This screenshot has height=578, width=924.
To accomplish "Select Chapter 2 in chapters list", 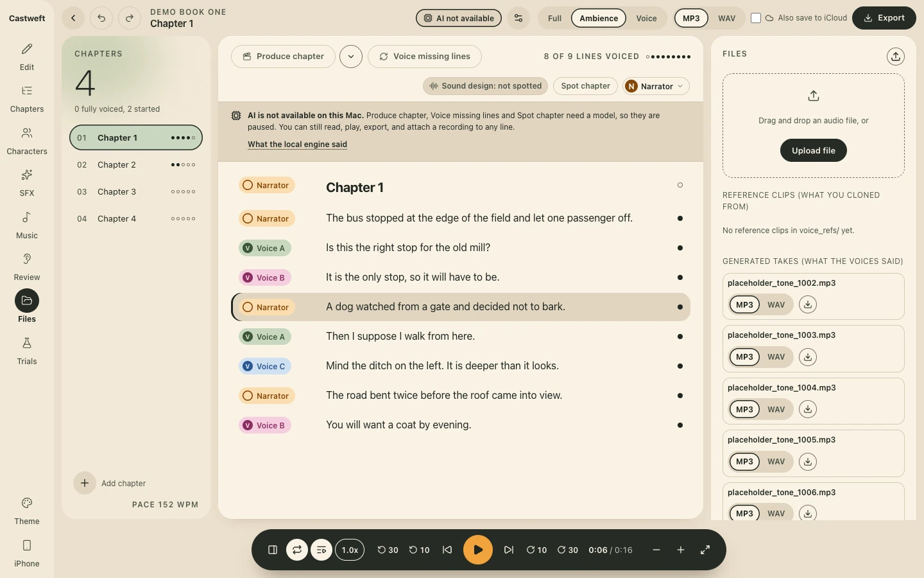I will click(136, 165).
